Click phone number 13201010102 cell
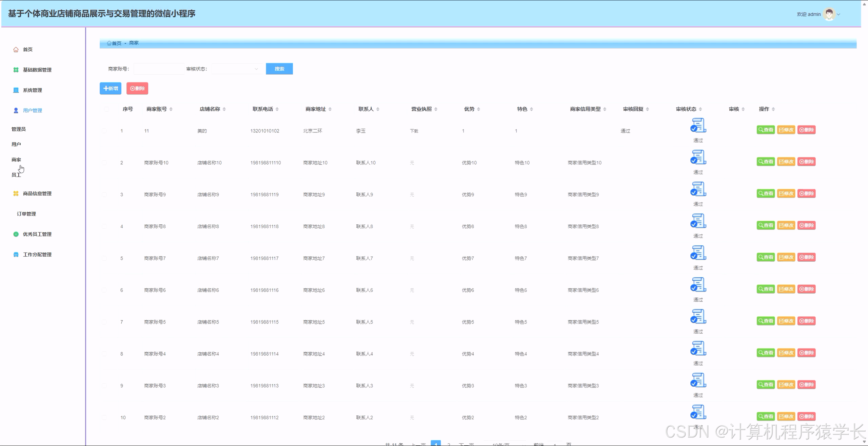The width and height of the screenshot is (868, 446). (265, 131)
